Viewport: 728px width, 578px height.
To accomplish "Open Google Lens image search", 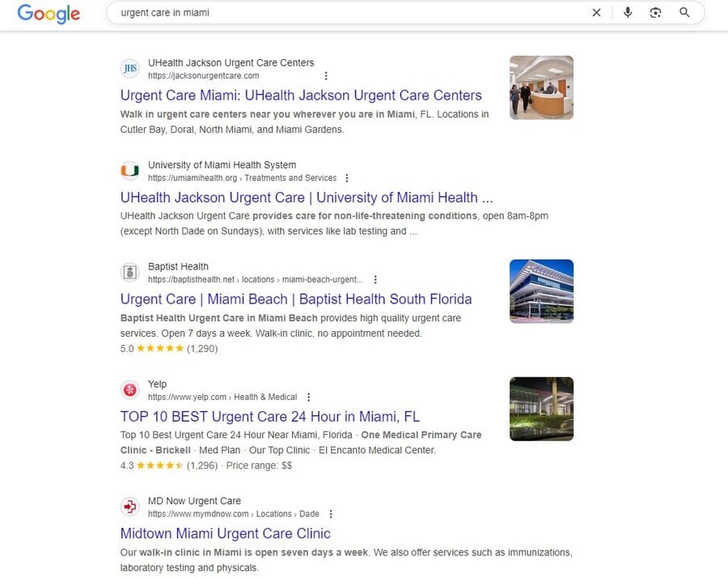I will [x=655, y=12].
